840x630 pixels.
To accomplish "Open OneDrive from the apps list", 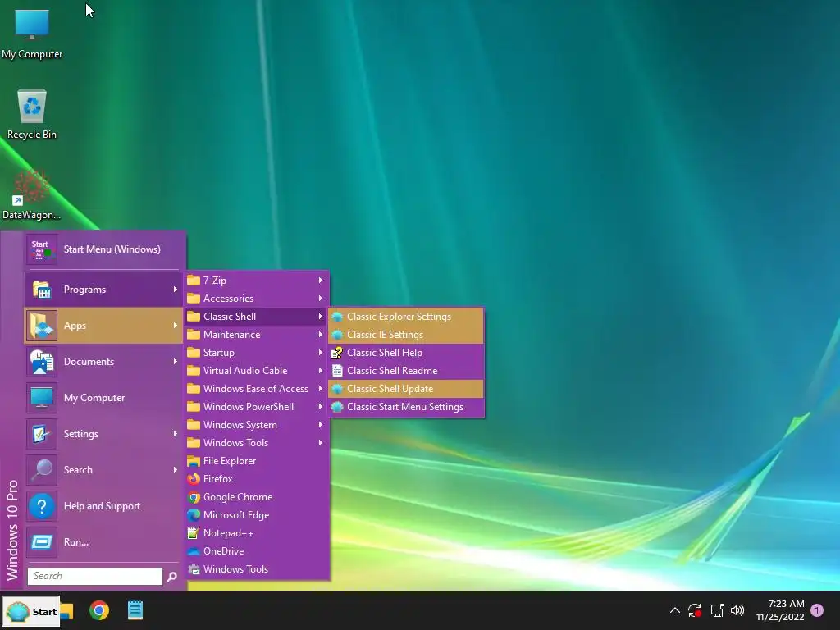I will 258,551.
